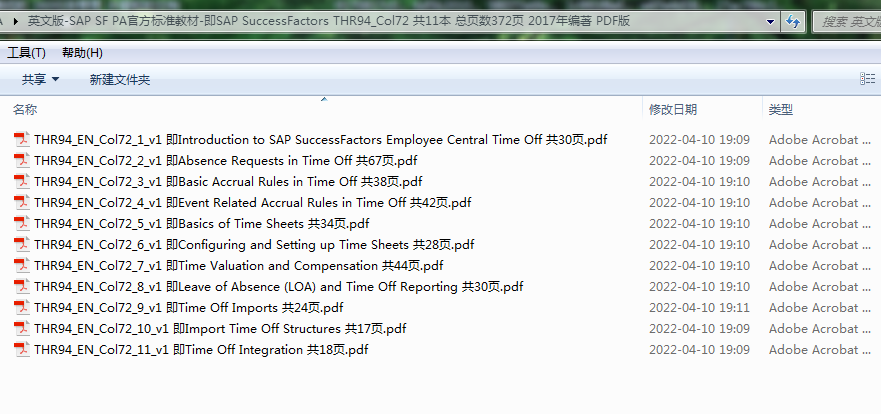Select file Event Related Accrual Rules 共42页.pdf

pyautogui.click(x=252, y=202)
